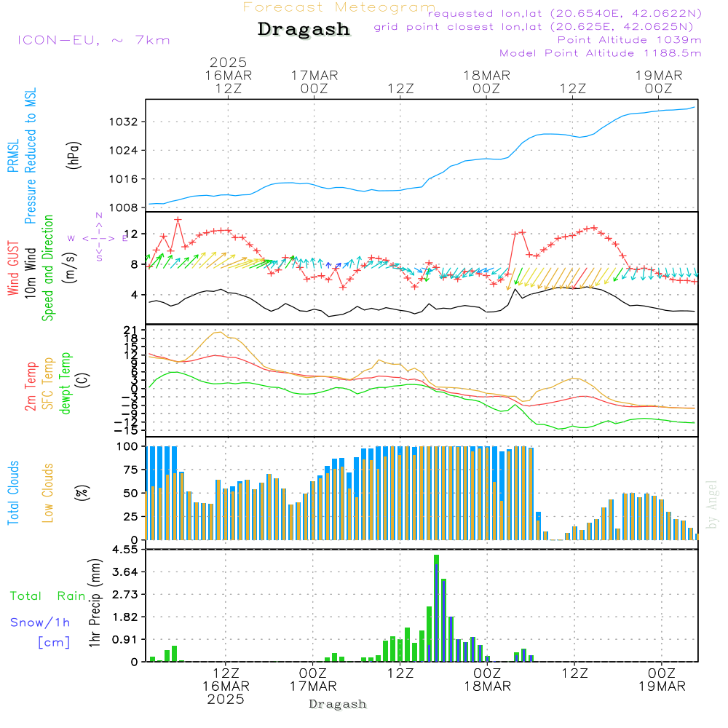Click the "Total Clouds" axis label
This screenshot has height=728, width=728.
13,493
